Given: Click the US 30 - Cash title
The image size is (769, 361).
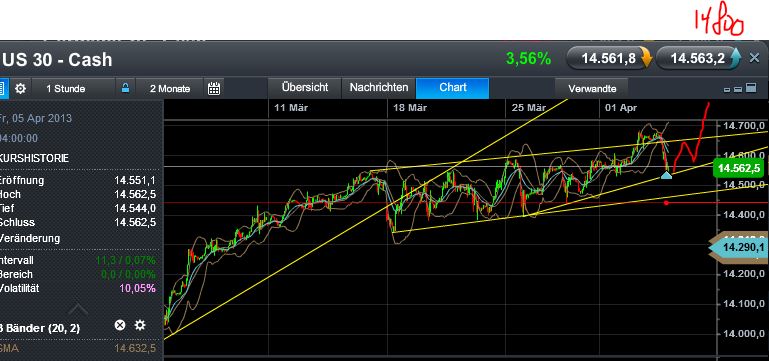Looking at the screenshot, I should point(57,60).
